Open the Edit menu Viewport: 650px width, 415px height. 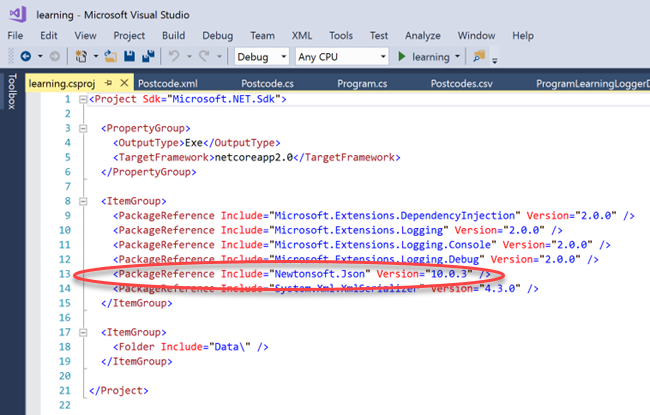tap(49, 36)
